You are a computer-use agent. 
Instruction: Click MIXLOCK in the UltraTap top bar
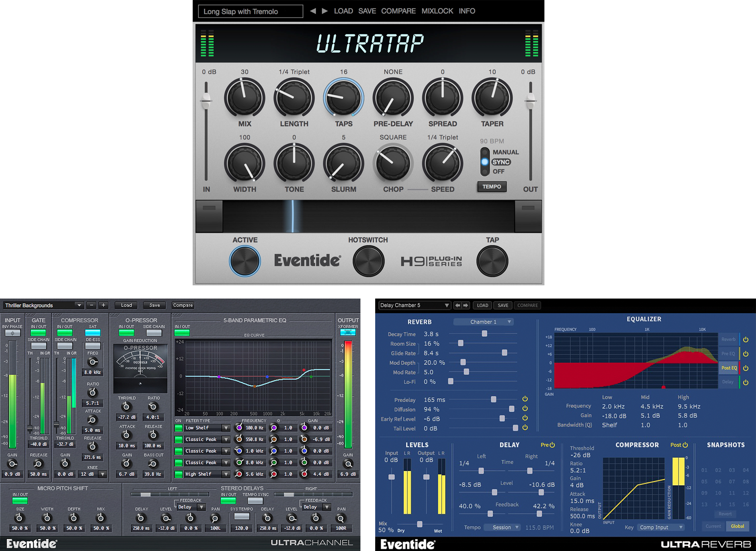tap(437, 11)
